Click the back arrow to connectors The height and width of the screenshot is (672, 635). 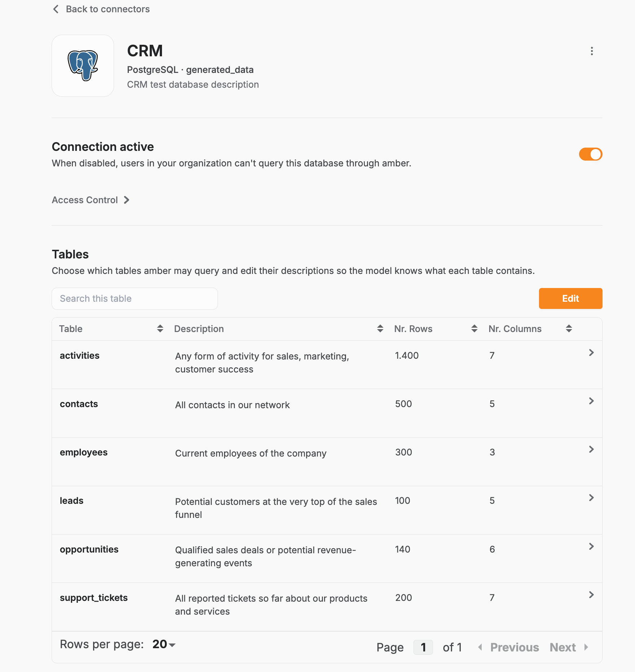coord(56,9)
